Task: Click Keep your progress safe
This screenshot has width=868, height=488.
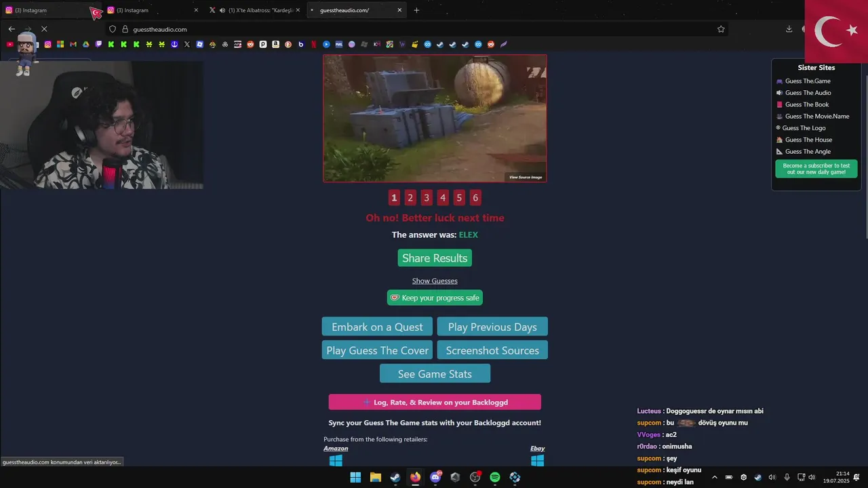Action: pyautogui.click(x=435, y=298)
